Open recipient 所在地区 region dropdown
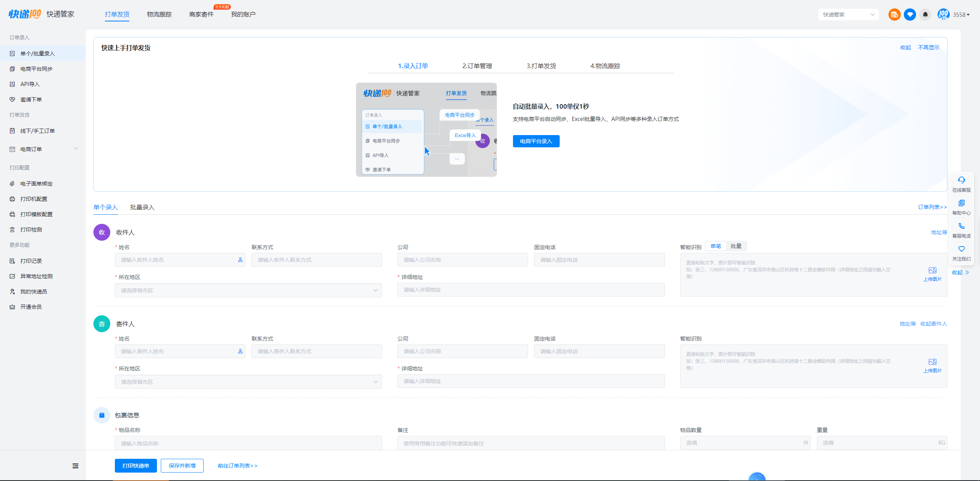 248,290
